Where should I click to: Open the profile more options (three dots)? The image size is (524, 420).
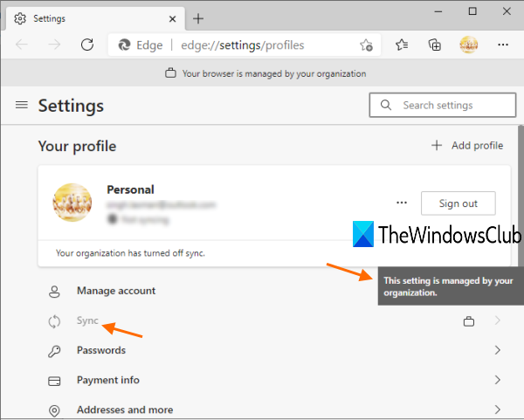402,203
